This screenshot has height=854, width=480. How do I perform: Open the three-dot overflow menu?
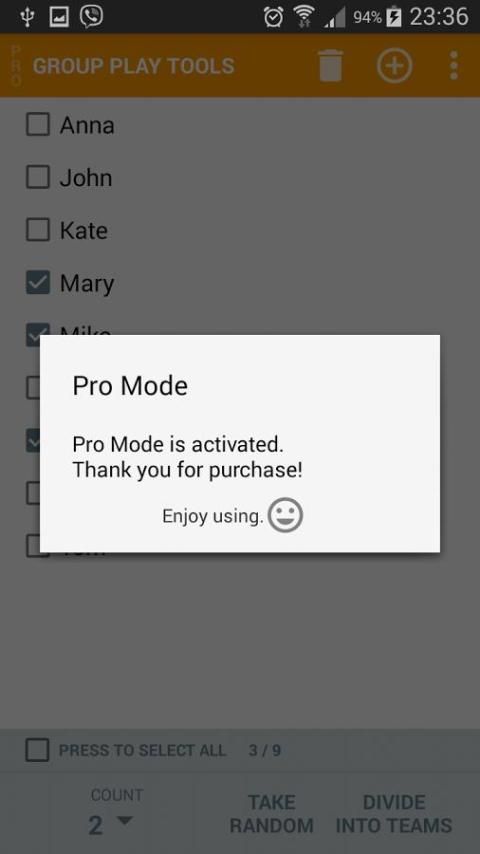click(x=454, y=65)
